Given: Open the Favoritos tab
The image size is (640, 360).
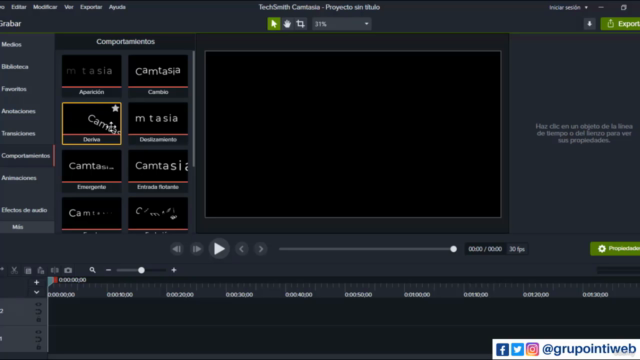Looking at the screenshot, I should [14, 89].
